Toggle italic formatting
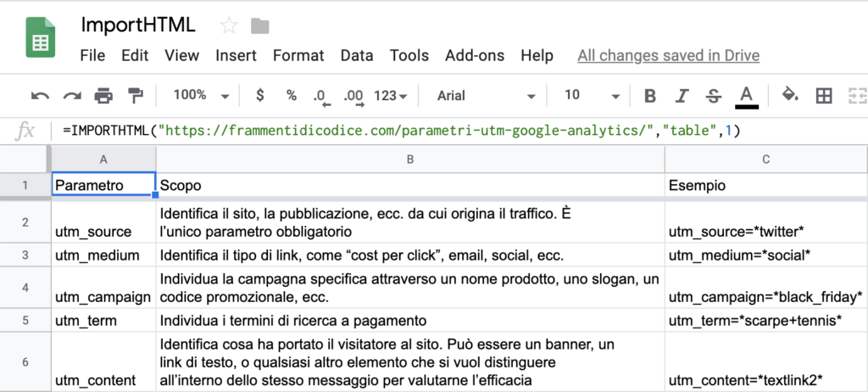Viewport: 868px width, 392px height. (682, 97)
